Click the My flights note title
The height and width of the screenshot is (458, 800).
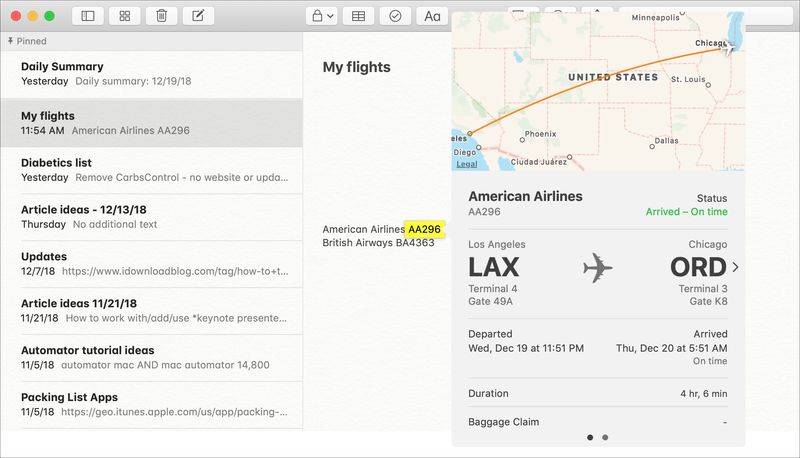click(x=357, y=67)
